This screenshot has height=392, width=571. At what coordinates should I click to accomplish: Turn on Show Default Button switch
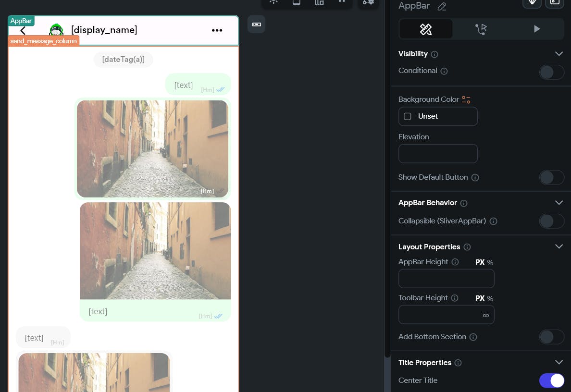551,178
